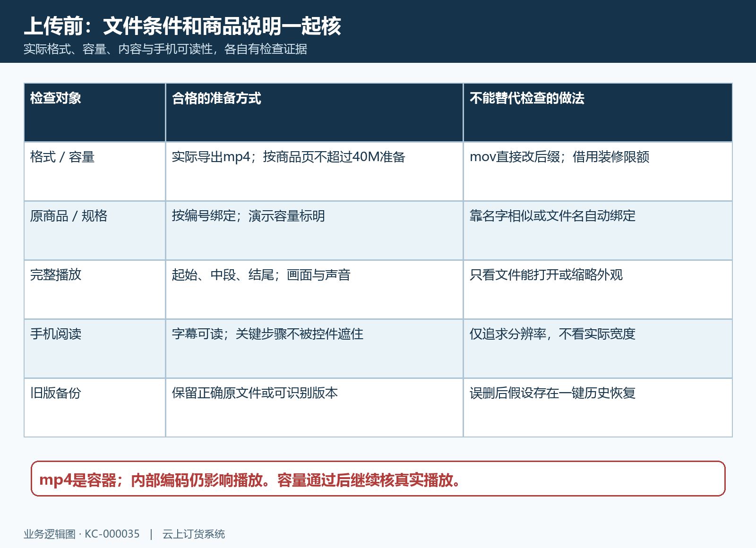This screenshot has height=548, width=756.
Task: Click the subtitle 实际格式、容量、内容与手机可读性
Action: (x=120, y=49)
